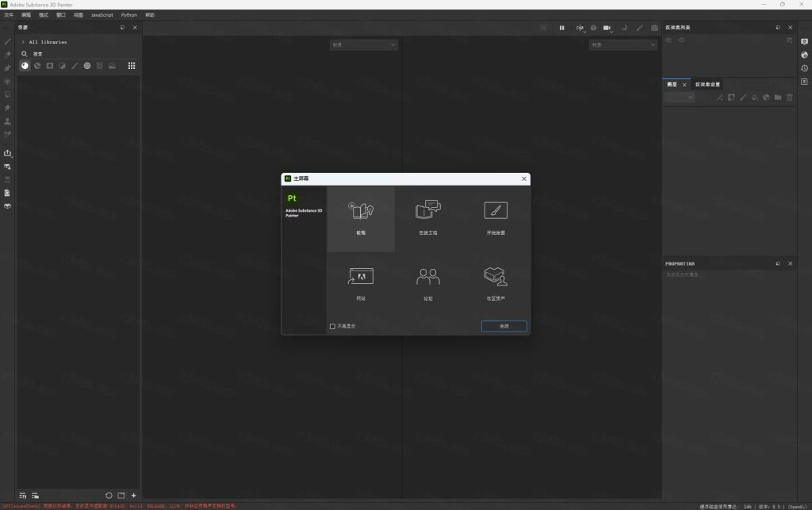This screenshot has width=812, height=510.
Task: Undock the PROPERTIES panel float icon
Action: click(778, 263)
